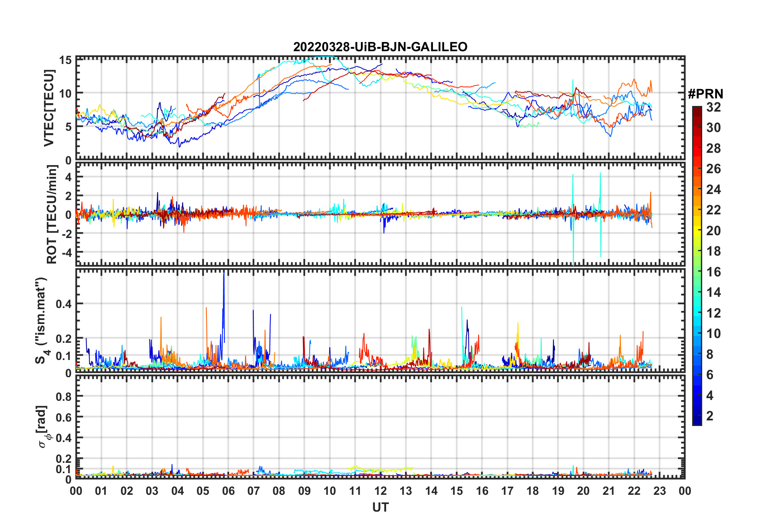Click x-axis hour tick label "15"

click(x=457, y=491)
